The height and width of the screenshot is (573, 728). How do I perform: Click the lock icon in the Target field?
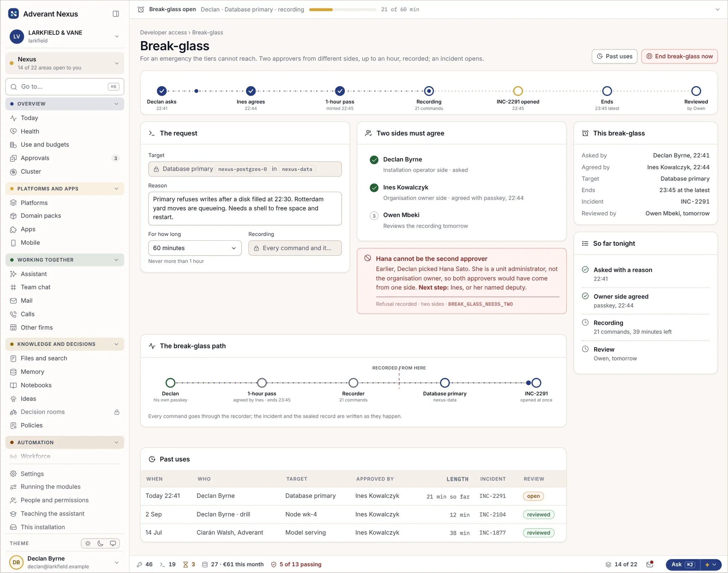(x=156, y=169)
